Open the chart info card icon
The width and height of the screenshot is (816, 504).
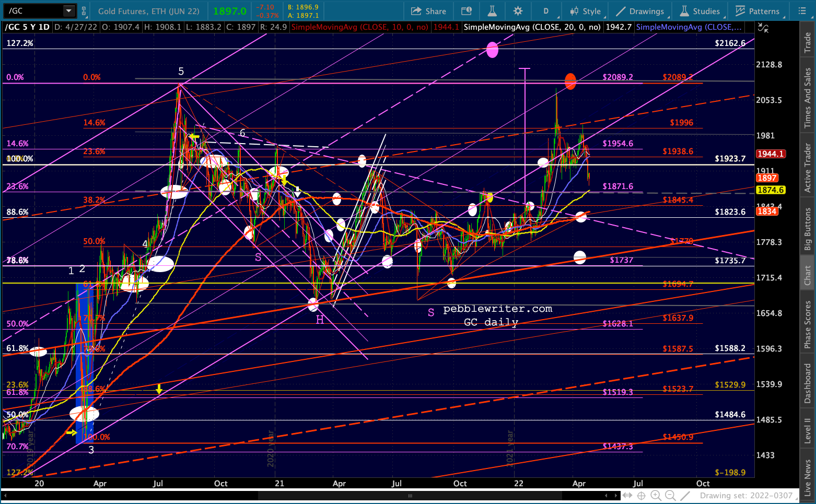(x=467, y=11)
